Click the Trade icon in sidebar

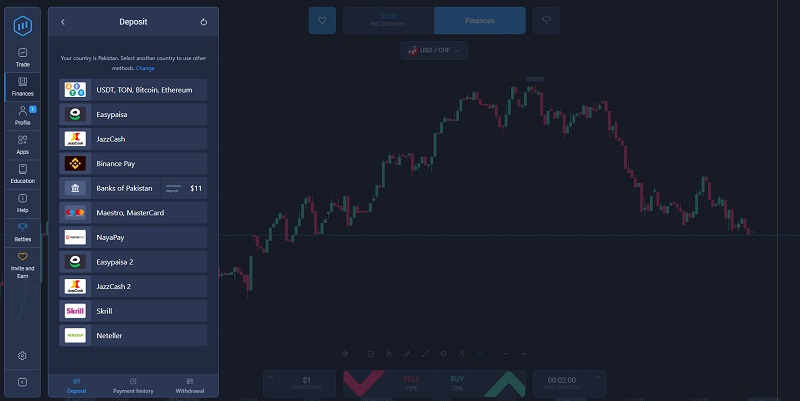tap(22, 56)
